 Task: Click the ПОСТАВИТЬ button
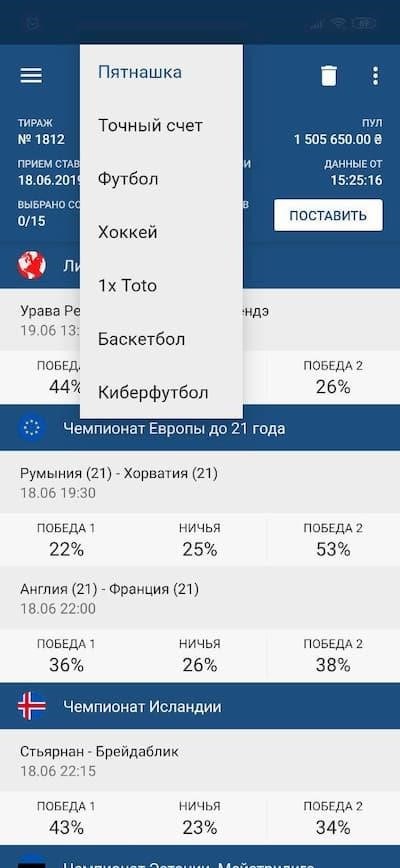328,215
